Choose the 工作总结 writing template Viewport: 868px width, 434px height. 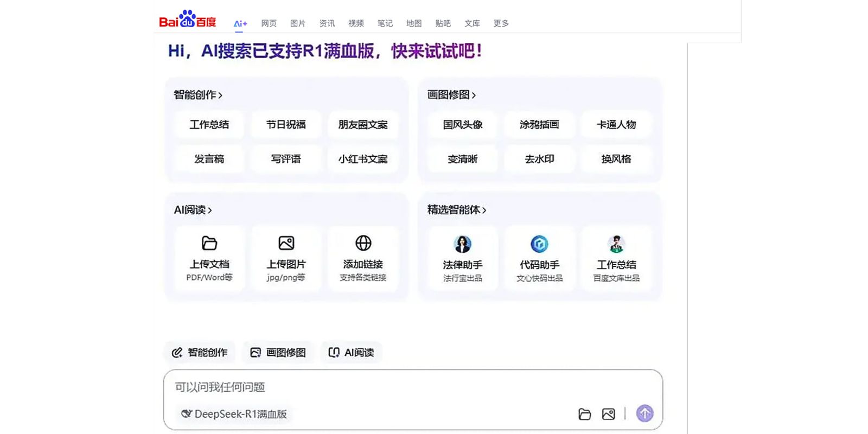pos(209,125)
